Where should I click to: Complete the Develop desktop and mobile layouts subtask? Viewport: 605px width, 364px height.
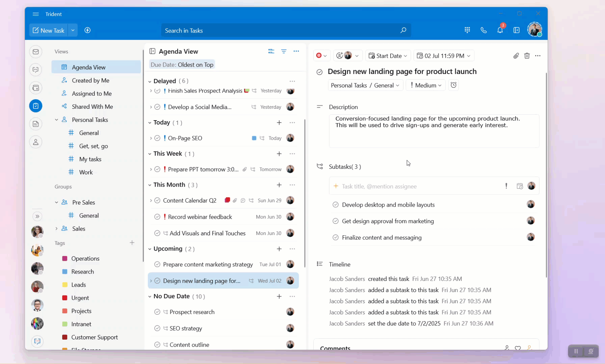pyautogui.click(x=336, y=205)
